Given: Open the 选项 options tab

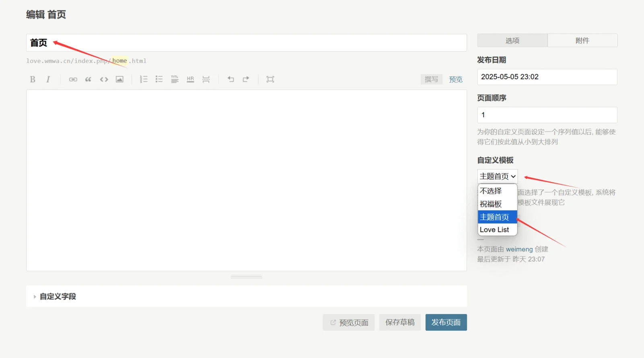Looking at the screenshot, I should (x=512, y=41).
